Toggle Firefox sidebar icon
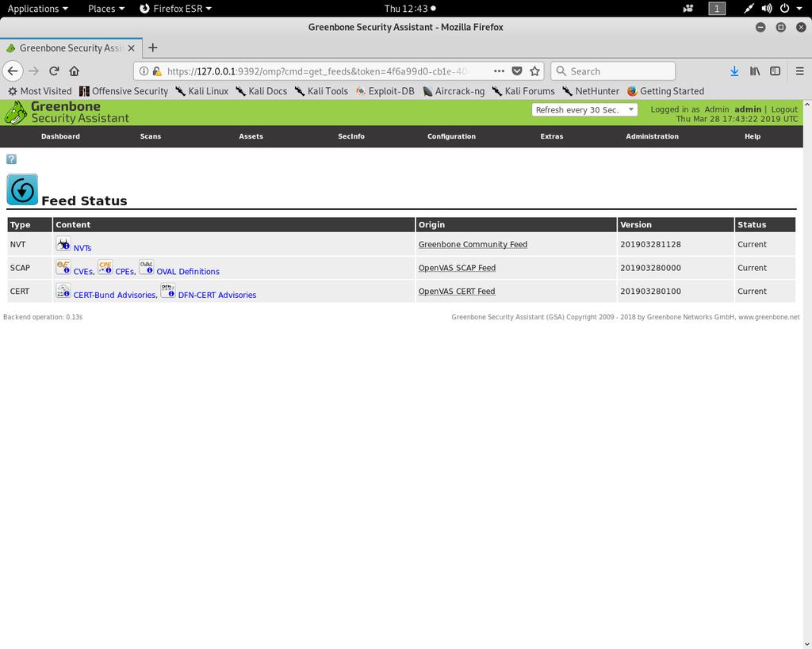Screen dimensions: 812x649 pyautogui.click(x=776, y=71)
